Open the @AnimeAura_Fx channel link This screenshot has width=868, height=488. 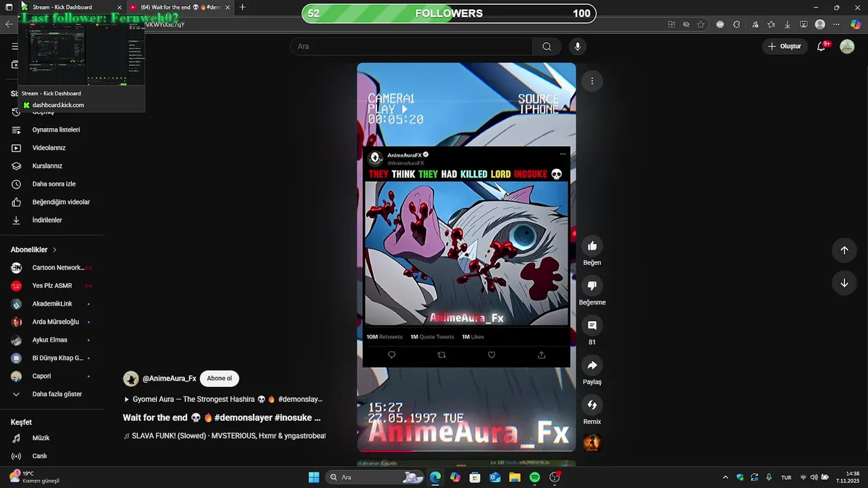tap(169, 379)
